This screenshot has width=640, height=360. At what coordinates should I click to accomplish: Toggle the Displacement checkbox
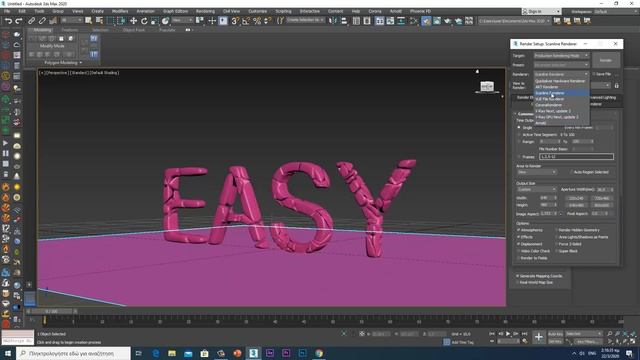pyautogui.click(x=519, y=244)
